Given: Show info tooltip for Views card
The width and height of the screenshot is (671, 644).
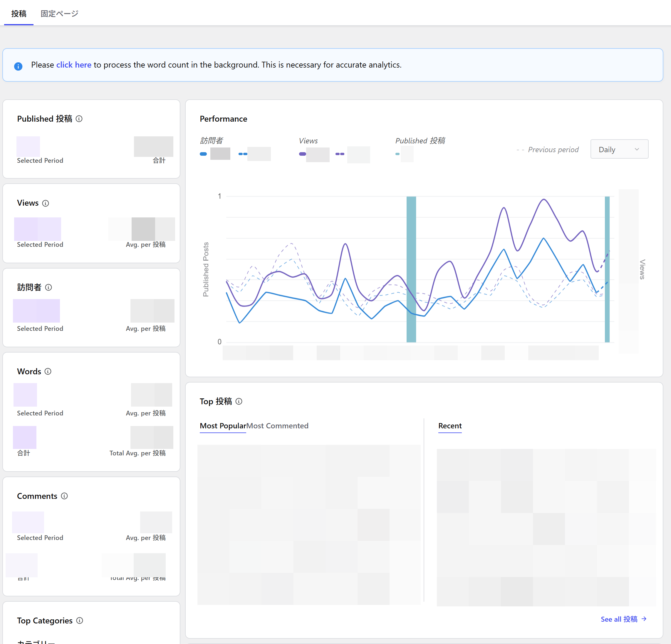Looking at the screenshot, I should tap(46, 203).
